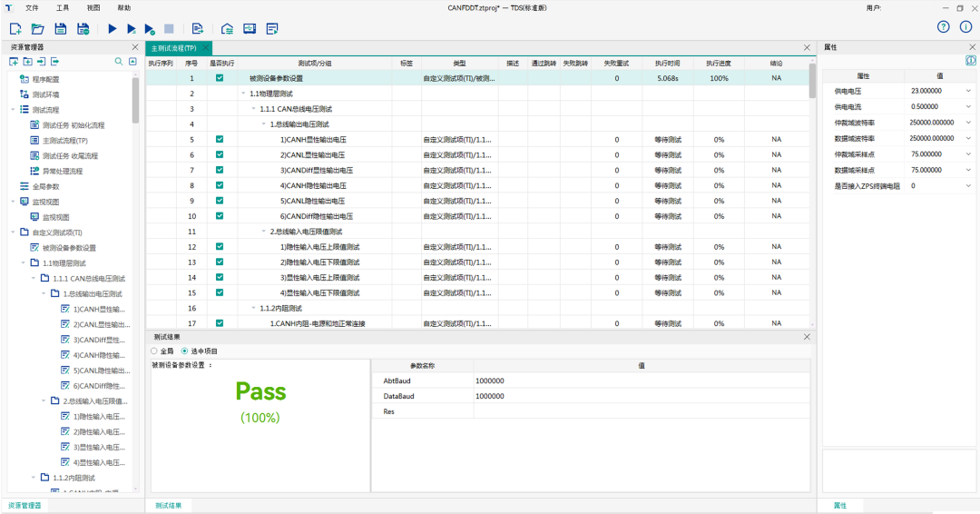Click the add item icon in resource manager
Image resolution: width=980 pixels, height=514 pixels.
pos(14,61)
